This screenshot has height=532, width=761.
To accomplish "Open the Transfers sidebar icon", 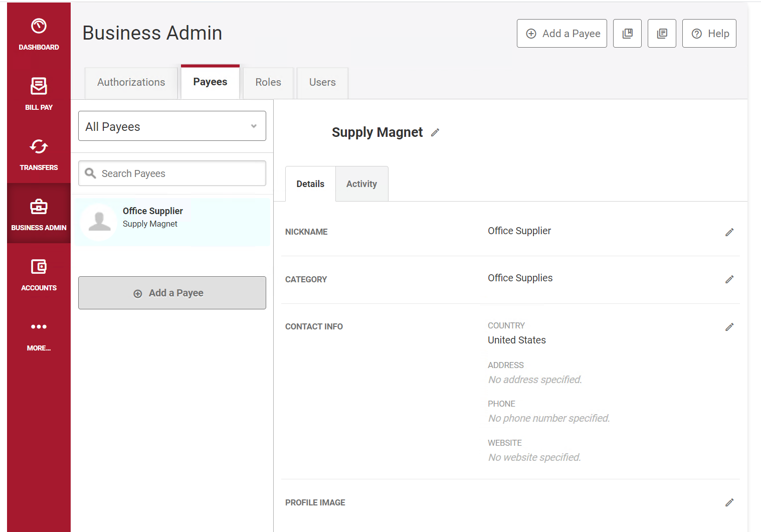I will (x=39, y=154).
